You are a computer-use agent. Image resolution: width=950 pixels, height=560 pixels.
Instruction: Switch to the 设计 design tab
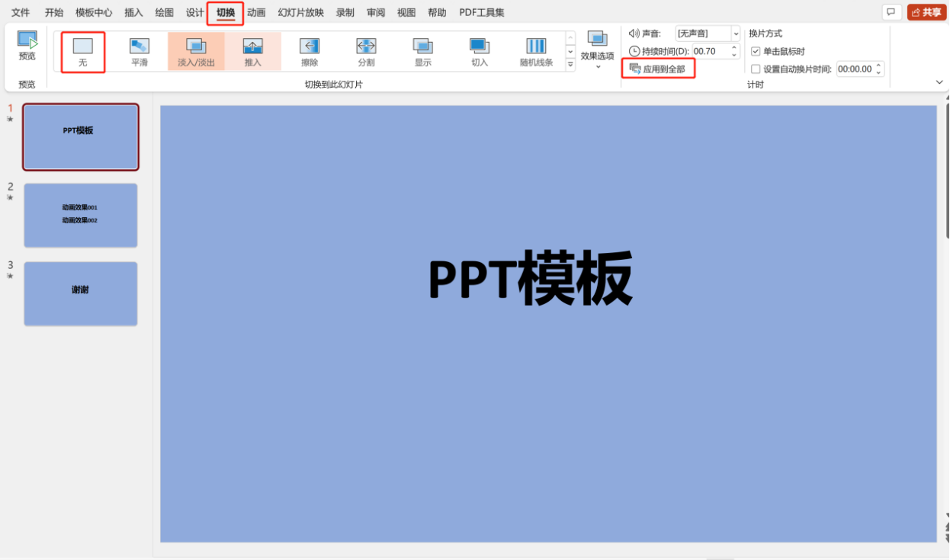pos(195,13)
